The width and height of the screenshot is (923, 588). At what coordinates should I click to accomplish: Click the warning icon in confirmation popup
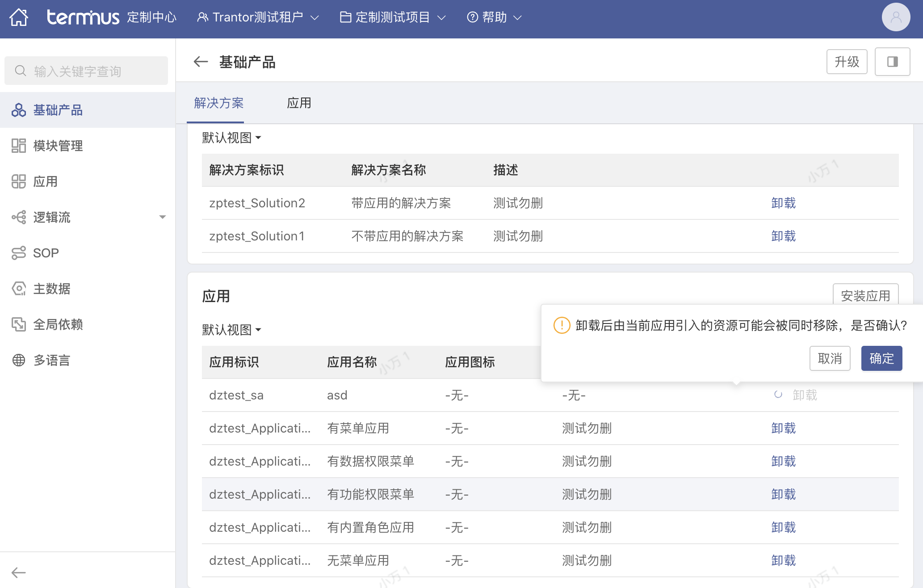tap(562, 325)
